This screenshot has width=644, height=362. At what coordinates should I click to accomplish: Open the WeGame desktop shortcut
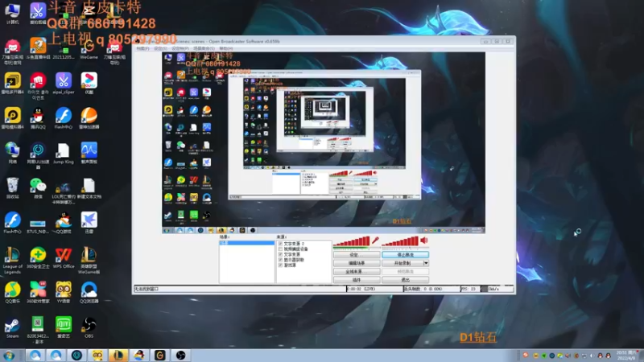89,48
